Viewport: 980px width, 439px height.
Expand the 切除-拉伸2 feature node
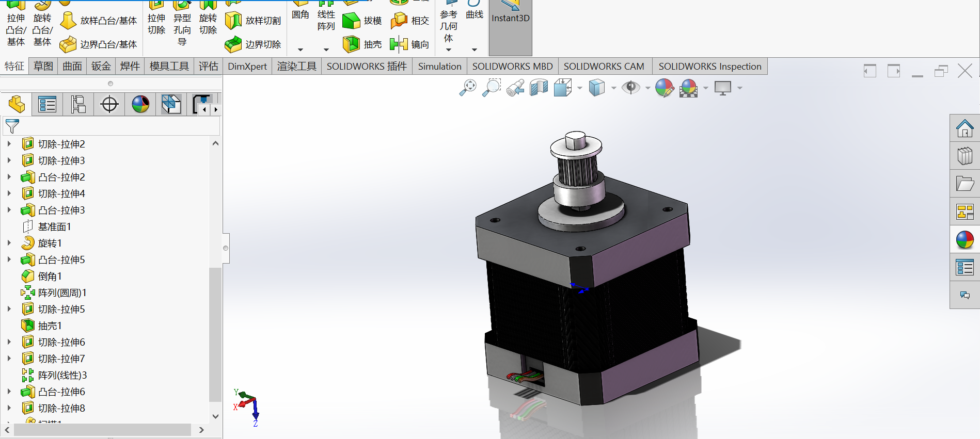pos(9,144)
